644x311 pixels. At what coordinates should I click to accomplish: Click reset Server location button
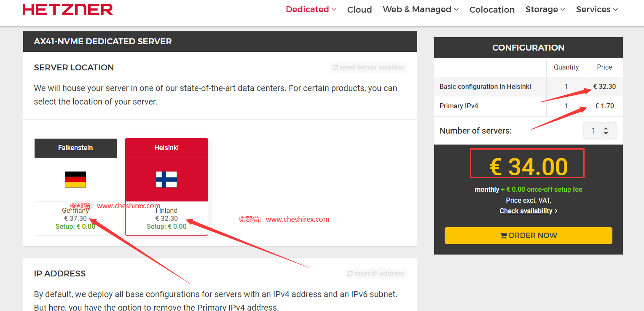click(368, 67)
